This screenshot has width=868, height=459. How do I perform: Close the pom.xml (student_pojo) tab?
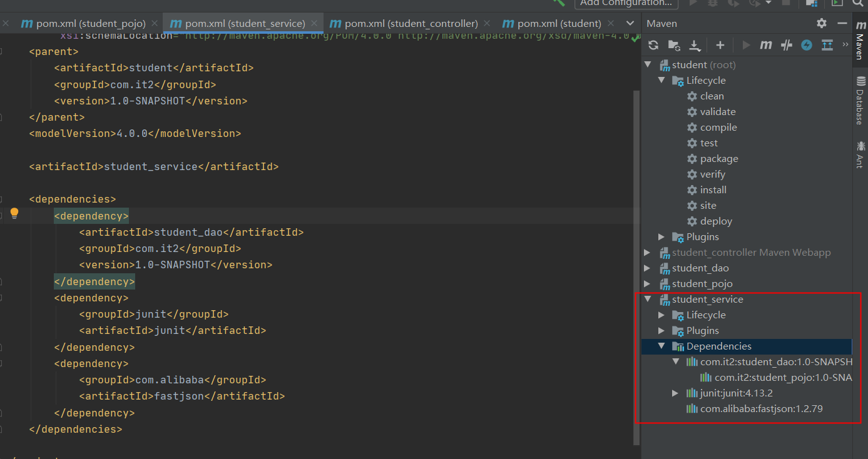click(155, 23)
